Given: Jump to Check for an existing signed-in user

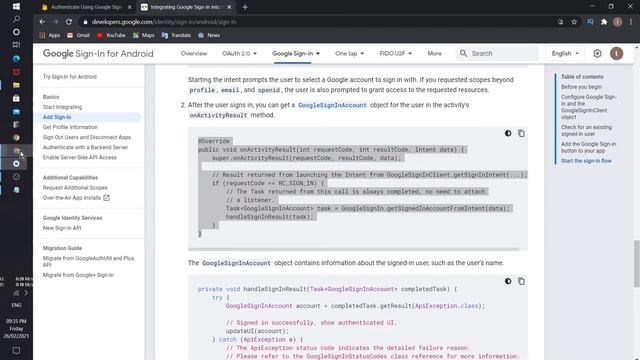Looking at the screenshot, I should click(586, 131).
